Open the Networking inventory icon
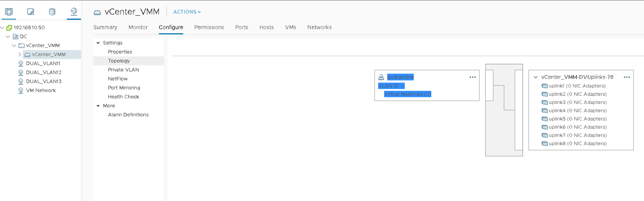 tap(74, 11)
